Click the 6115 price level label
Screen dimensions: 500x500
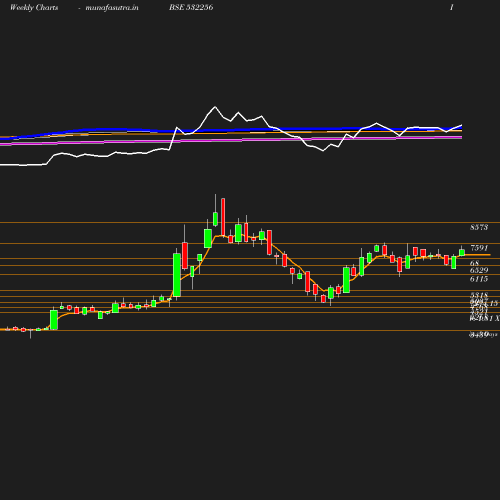[x=479, y=279]
